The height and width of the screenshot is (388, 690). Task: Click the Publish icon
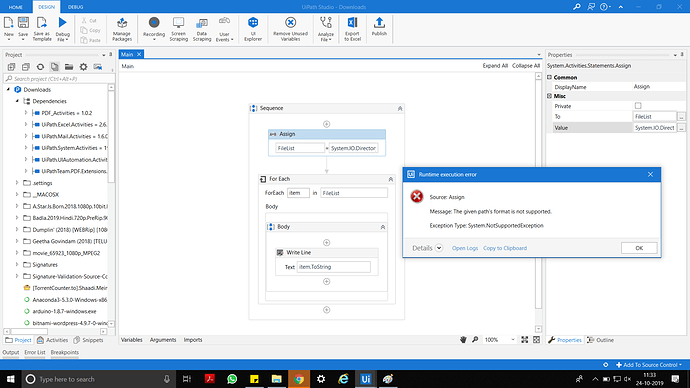coord(379,27)
